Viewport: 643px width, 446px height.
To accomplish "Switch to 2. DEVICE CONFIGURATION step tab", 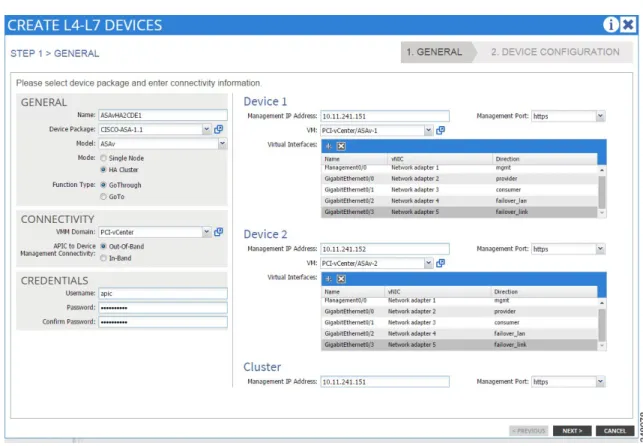I will coord(555,52).
